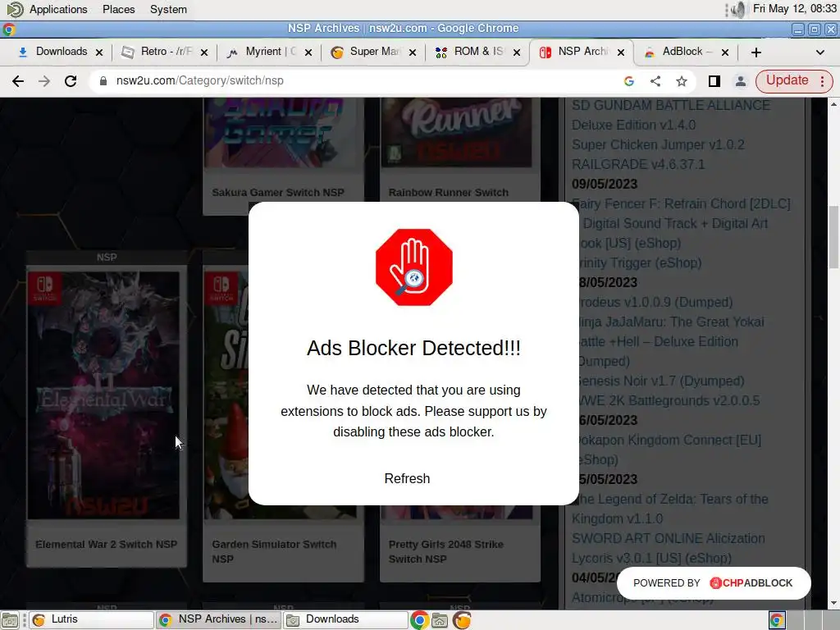Close the ROM & ISO tab
The height and width of the screenshot is (630, 840).
(517, 52)
